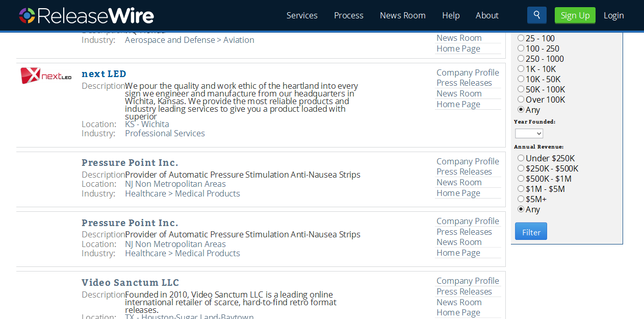Image resolution: width=644 pixels, height=319 pixels.
Task: Click the next LED company logo
Action: point(46,76)
